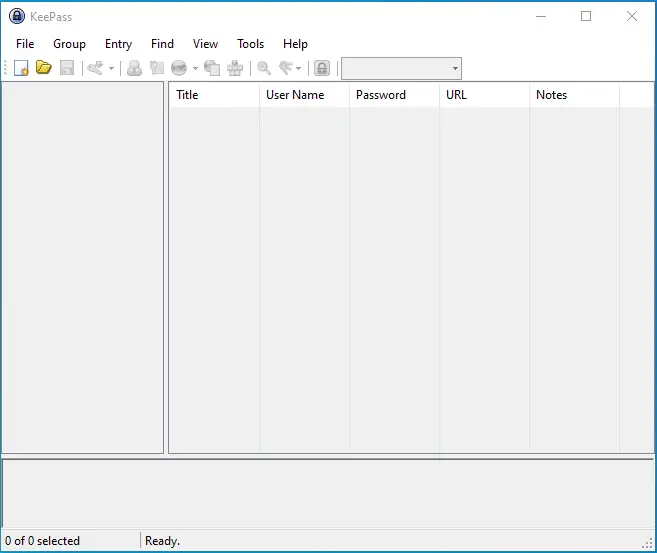Click the KeePass lock icon in title bar

coord(17,16)
